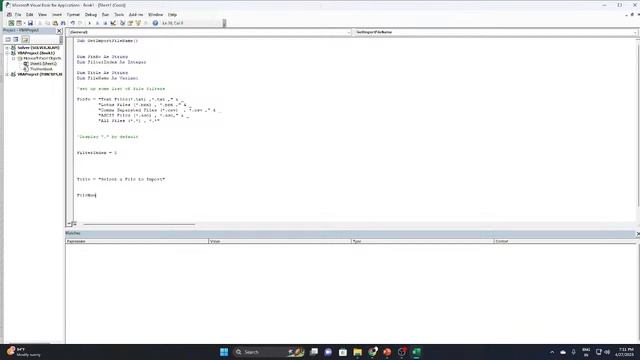The image size is (640, 360).
Task: Select Sheet1 (Sheet1) in project tree
Action: [43, 64]
